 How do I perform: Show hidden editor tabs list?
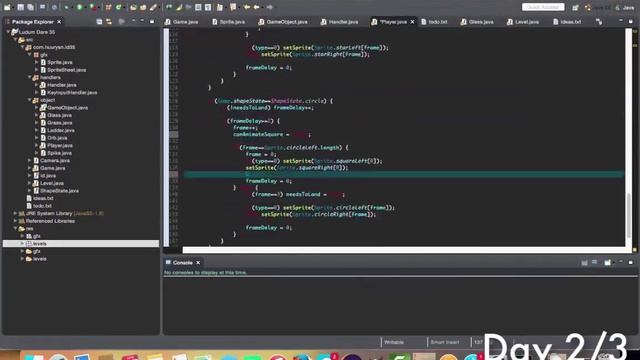[x=599, y=22]
